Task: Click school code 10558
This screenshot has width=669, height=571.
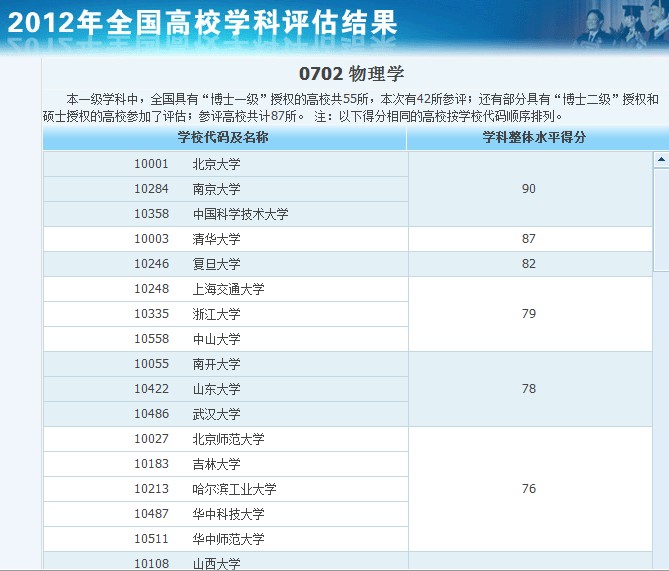Action: pos(151,339)
